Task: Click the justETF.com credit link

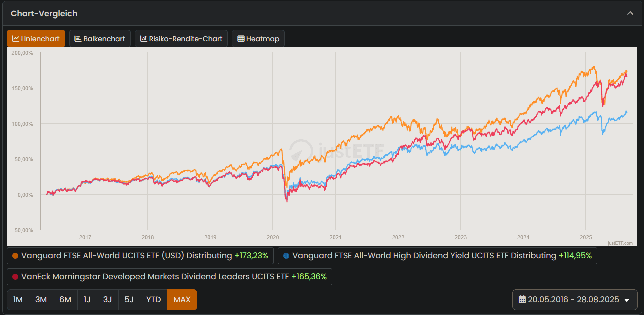Action: pyautogui.click(x=620, y=243)
